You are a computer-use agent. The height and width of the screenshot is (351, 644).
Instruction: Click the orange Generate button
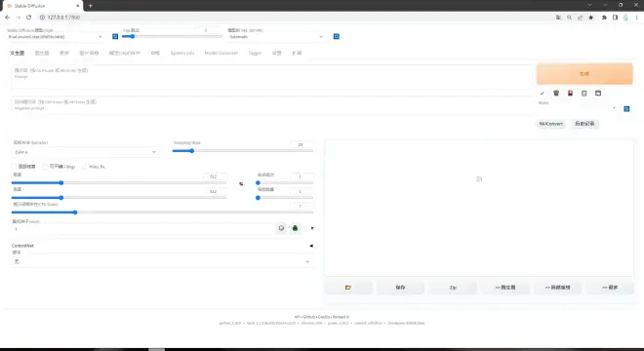(584, 74)
